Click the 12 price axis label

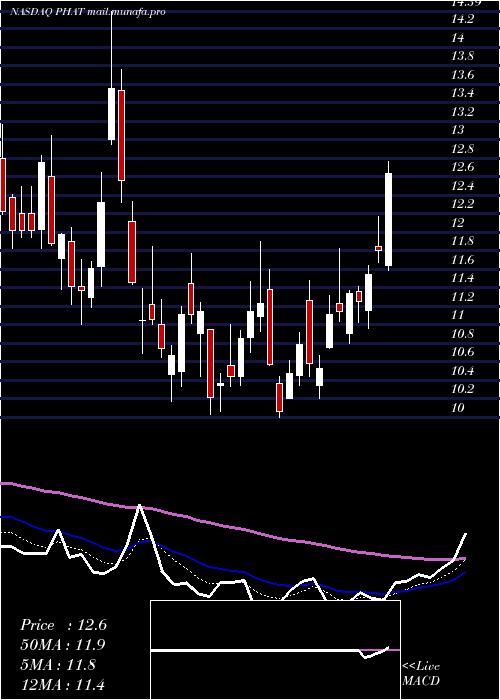458,223
